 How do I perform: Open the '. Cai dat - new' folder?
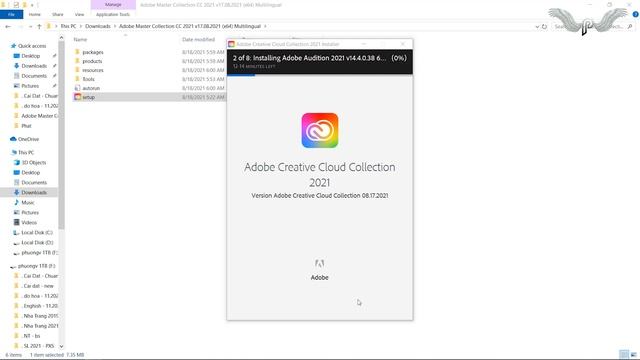(38, 286)
